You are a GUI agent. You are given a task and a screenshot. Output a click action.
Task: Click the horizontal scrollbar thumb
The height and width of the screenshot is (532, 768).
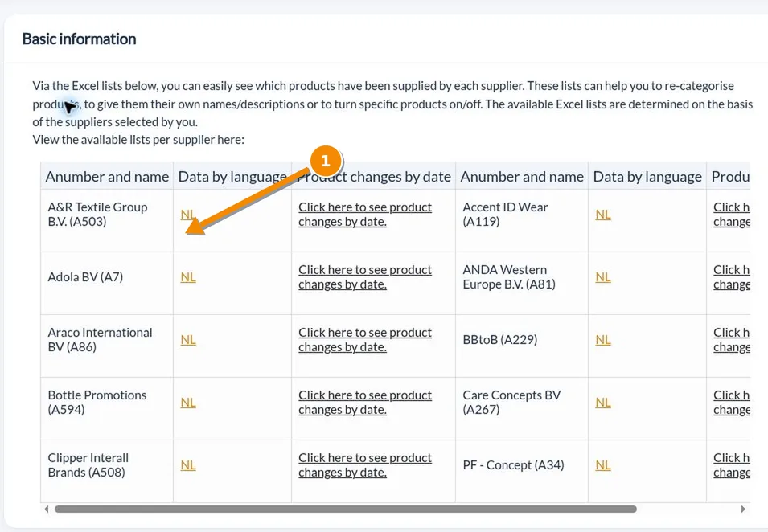click(345, 509)
